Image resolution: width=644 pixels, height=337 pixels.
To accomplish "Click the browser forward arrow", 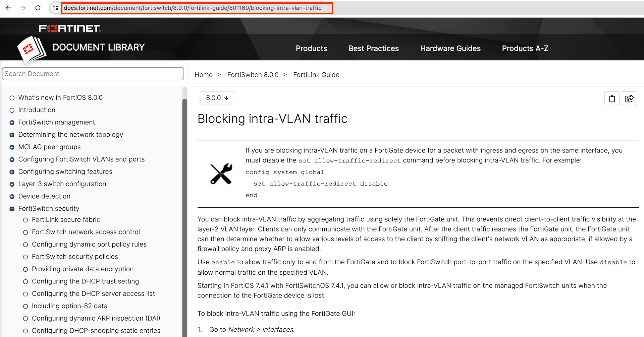I will tap(23, 8).
